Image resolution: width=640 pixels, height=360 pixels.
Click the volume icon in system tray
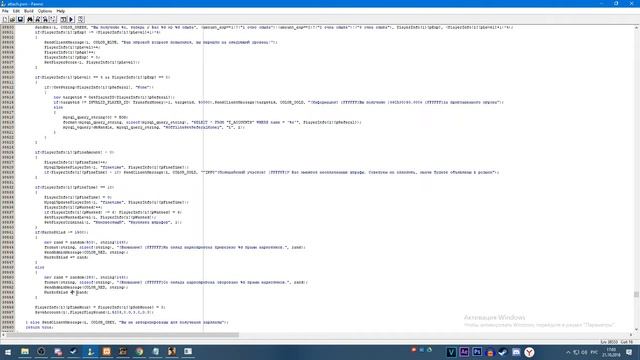click(584, 352)
